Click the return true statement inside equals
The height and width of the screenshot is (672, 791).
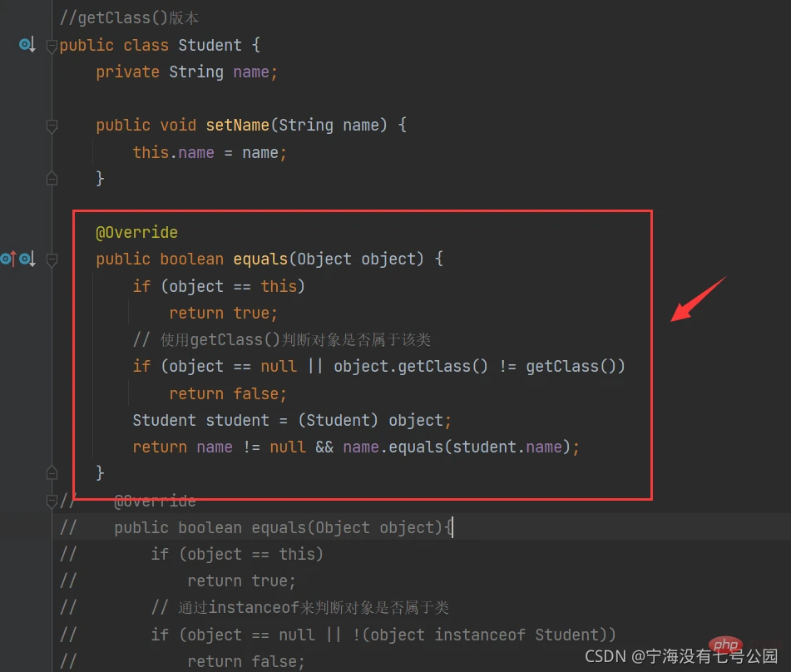click(x=222, y=313)
